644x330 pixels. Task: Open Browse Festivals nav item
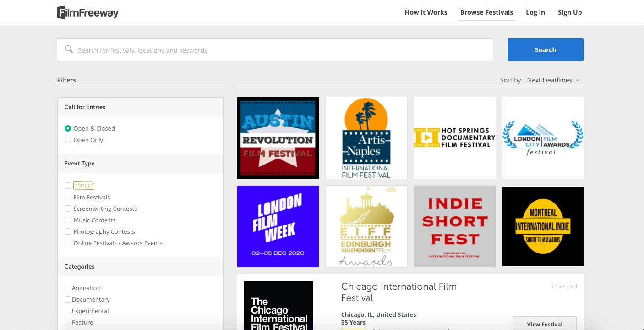[486, 12]
